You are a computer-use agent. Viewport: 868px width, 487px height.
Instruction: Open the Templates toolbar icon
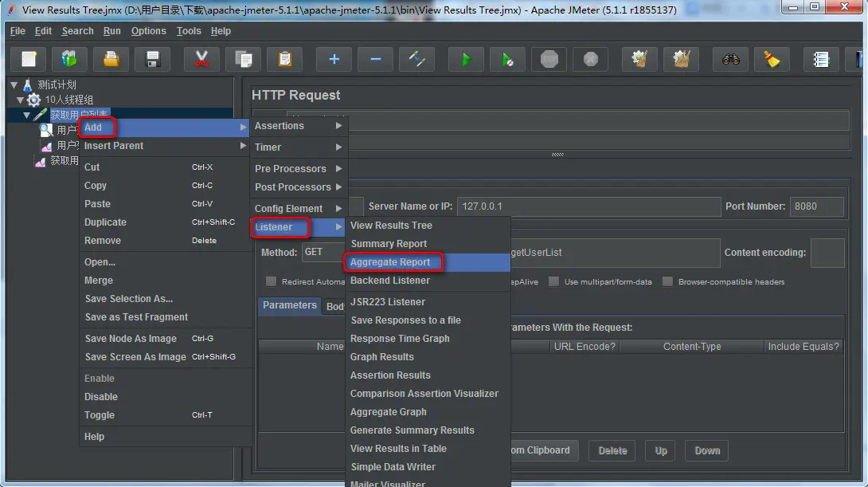(69, 59)
